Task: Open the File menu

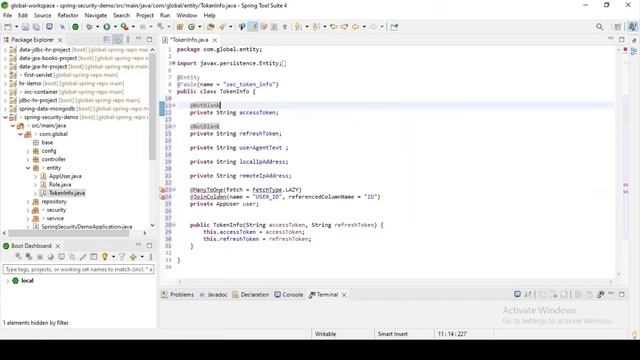Action: coord(7,16)
